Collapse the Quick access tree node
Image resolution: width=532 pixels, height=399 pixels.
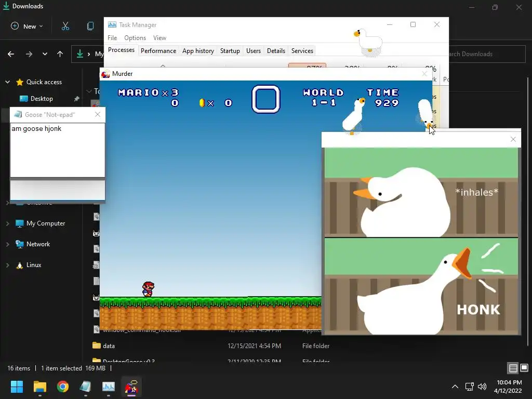pos(7,82)
